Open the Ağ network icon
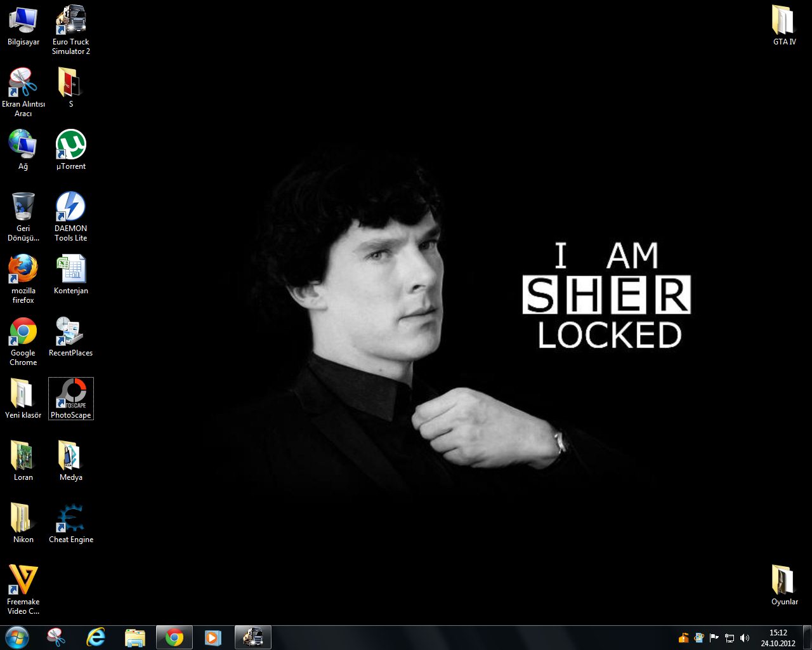 23,150
